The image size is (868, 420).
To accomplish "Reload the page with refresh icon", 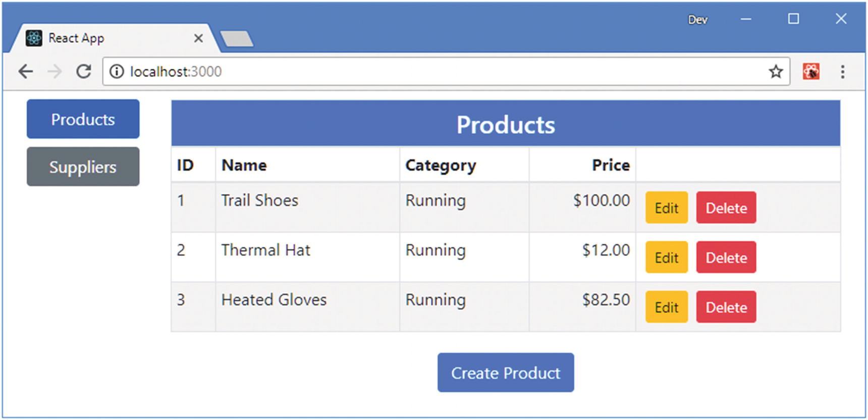I will tap(84, 72).
